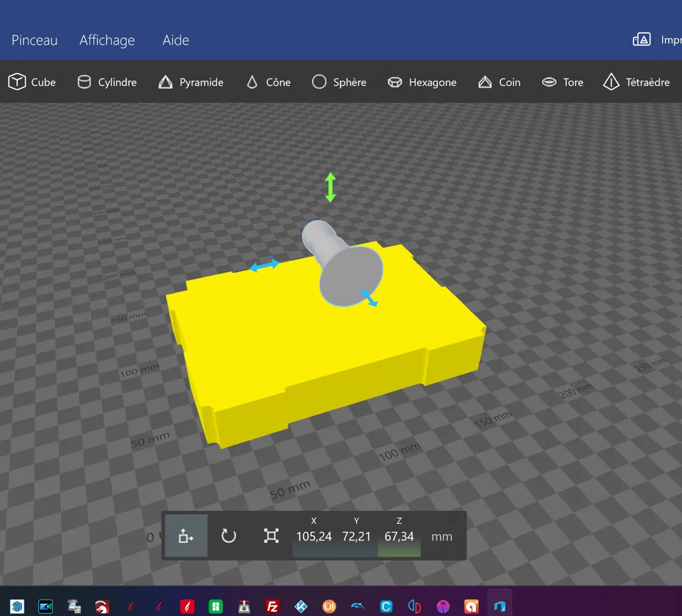Open the blue C taskbar app
682x616 pixels.
tap(386, 606)
